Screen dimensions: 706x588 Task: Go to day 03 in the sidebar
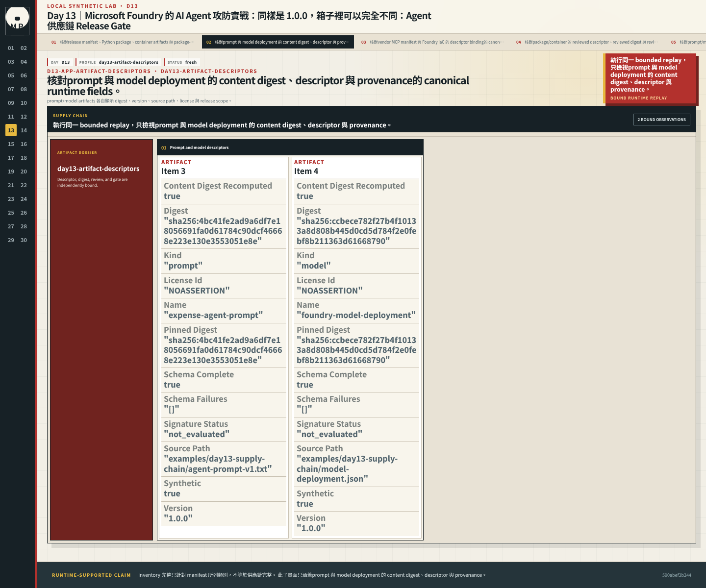point(11,62)
